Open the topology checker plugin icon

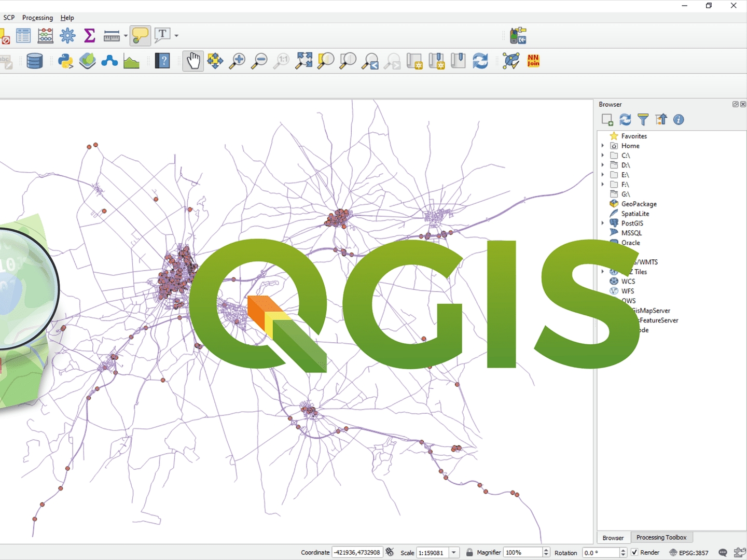(511, 61)
